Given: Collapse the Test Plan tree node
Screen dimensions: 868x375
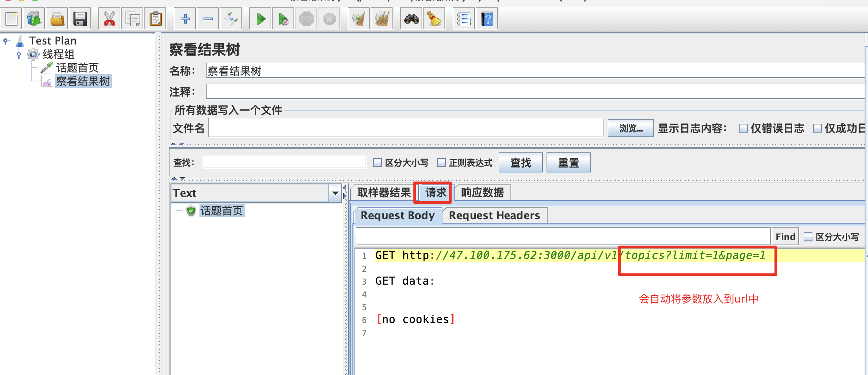Looking at the screenshot, I should coord(5,41).
